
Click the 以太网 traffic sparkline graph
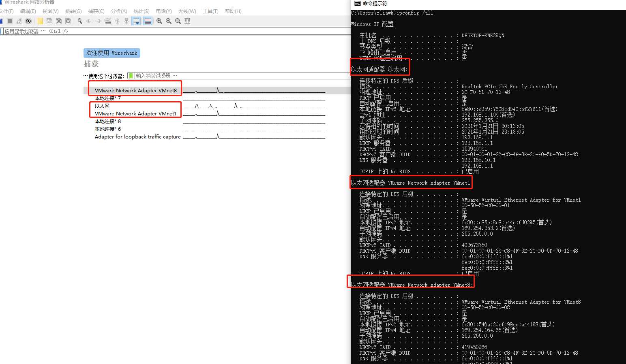click(254, 106)
